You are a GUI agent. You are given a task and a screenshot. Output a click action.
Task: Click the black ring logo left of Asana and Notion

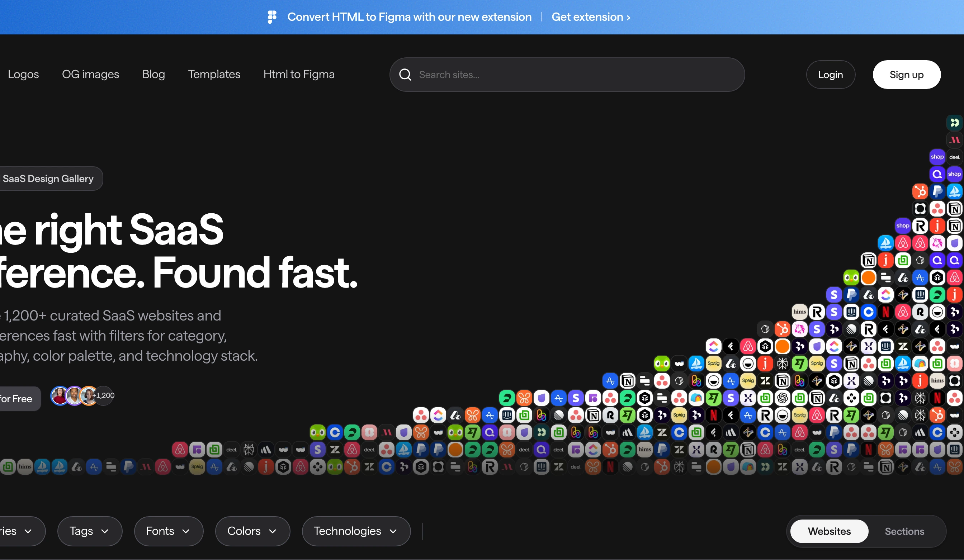click(920, 208)
